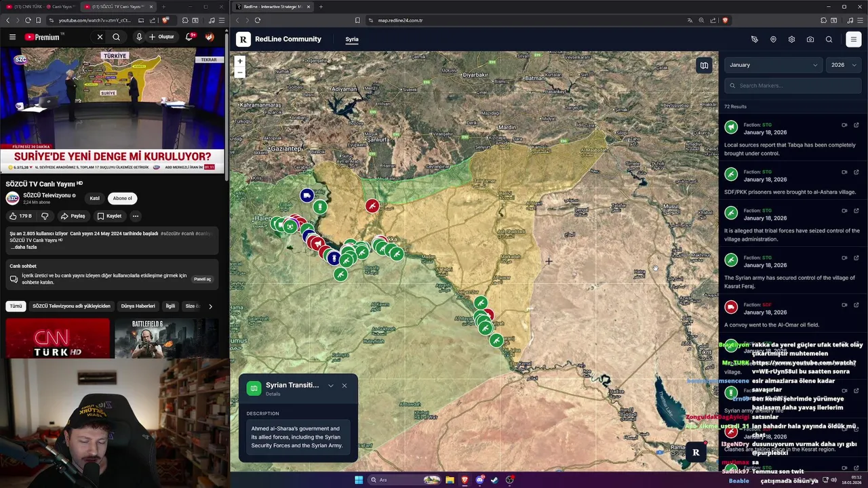
Task: Open the three-dot more actions menu
Action: 136,216
